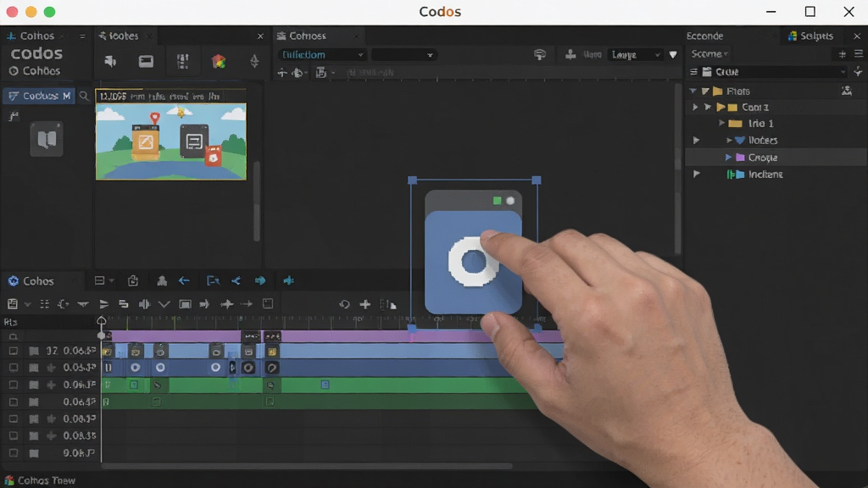This screenshot has height=488, width=868.
Task: Click the megaphone icon in the top toolbar
Action: 110,61
